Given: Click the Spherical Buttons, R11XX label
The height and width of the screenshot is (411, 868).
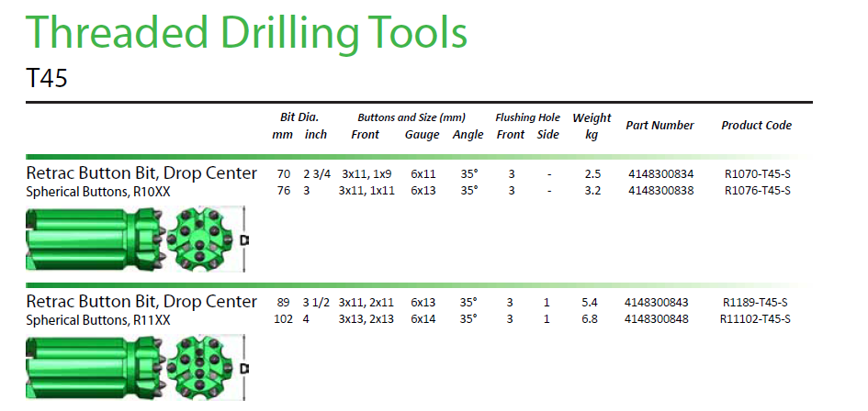Looking at the screenshot, I should pyautogui.click(x=98, y=319).
